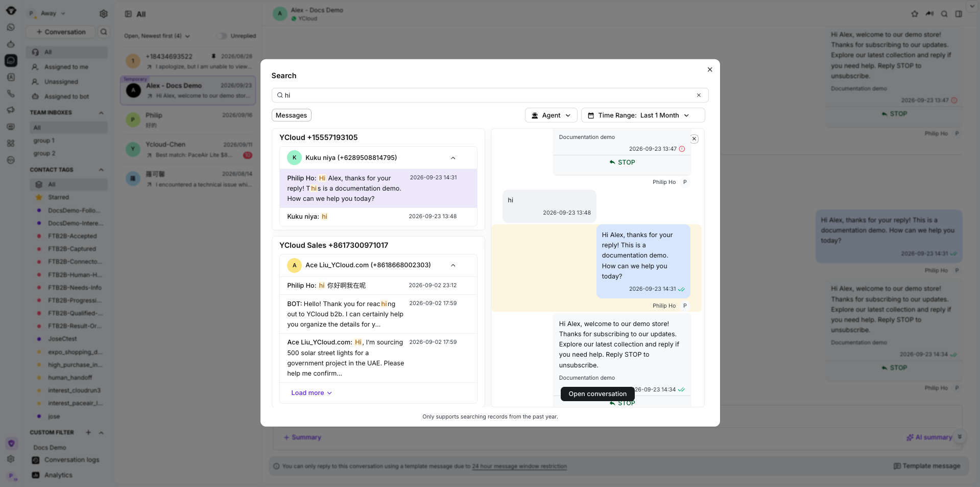
Task: Click the phone icon in left rail
Action: (11, 94)
